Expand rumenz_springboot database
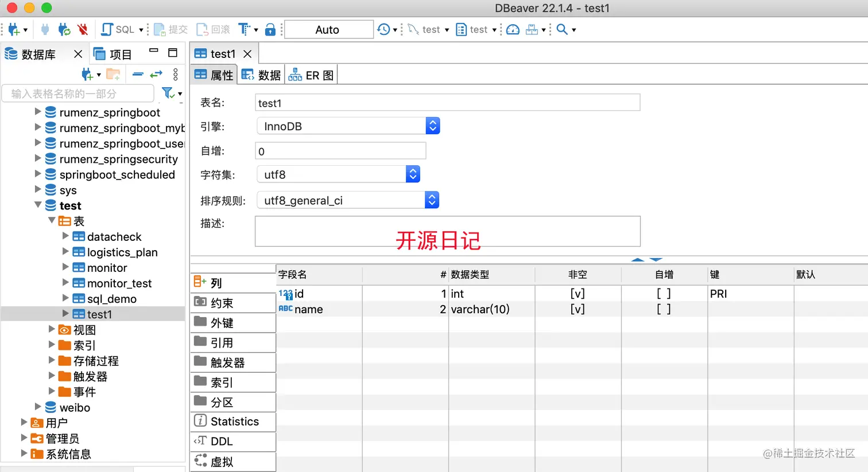 38,111
